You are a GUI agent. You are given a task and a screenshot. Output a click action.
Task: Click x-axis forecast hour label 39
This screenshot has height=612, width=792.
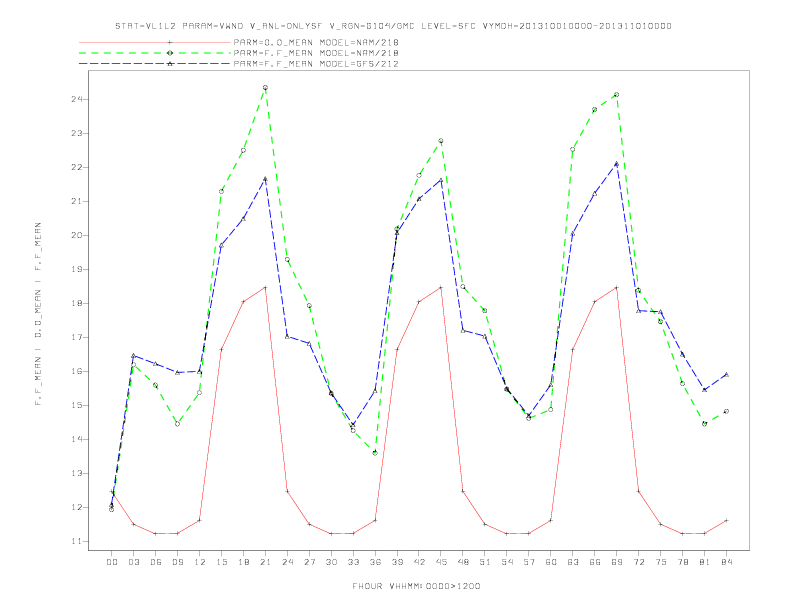point(397,562)
